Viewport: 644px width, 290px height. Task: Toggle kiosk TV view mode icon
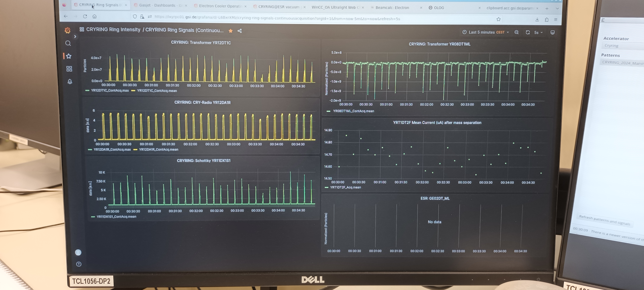[x=553, y=33]
